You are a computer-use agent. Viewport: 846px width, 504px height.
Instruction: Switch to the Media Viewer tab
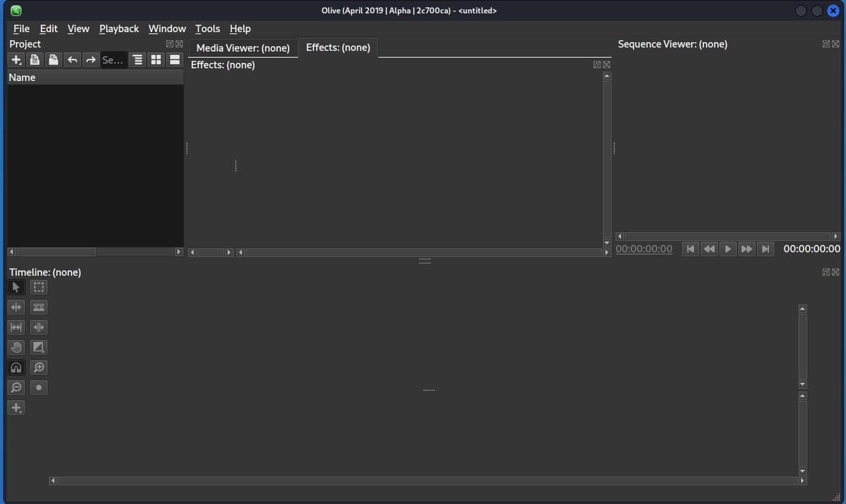pos(243,48)
